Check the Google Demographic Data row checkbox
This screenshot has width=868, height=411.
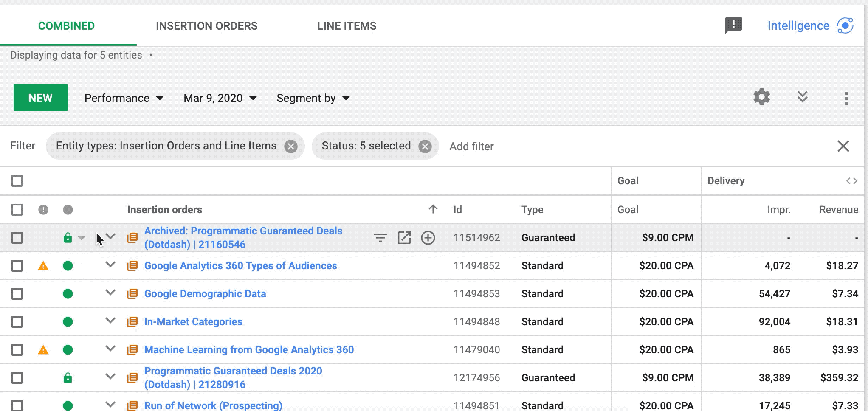point(17,294)
